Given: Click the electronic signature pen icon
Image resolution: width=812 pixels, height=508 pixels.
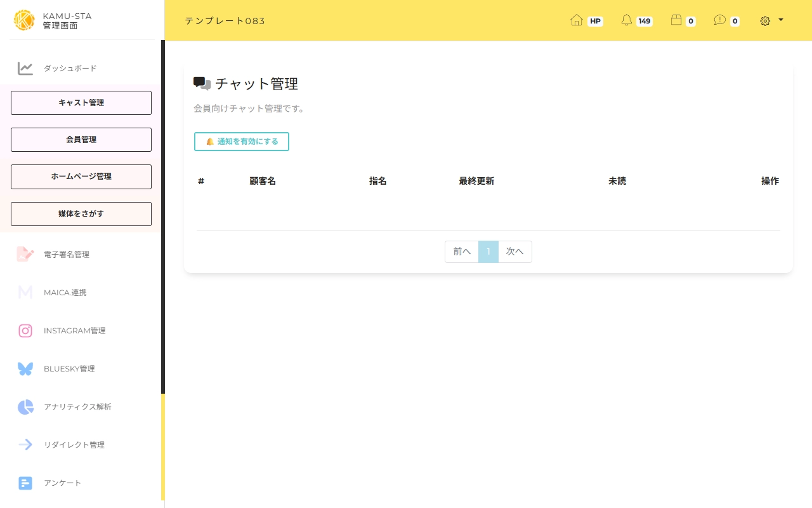Looking at the screenshot, I should tap(25, 255).
